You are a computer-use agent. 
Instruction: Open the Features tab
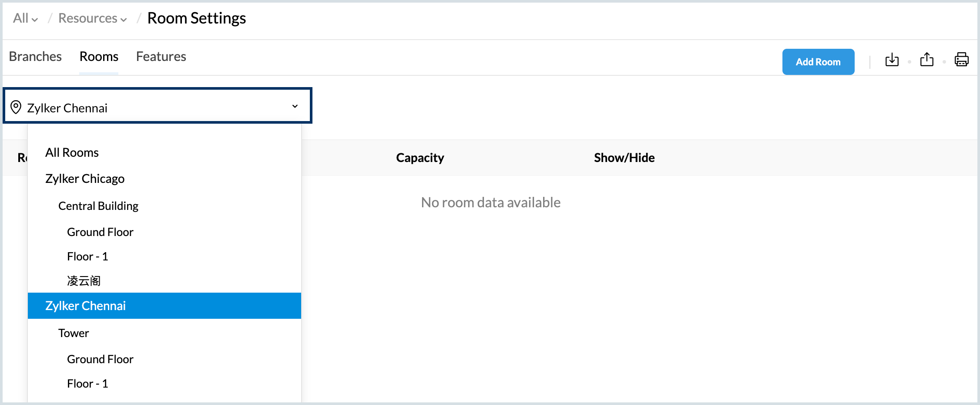(161, 57)
